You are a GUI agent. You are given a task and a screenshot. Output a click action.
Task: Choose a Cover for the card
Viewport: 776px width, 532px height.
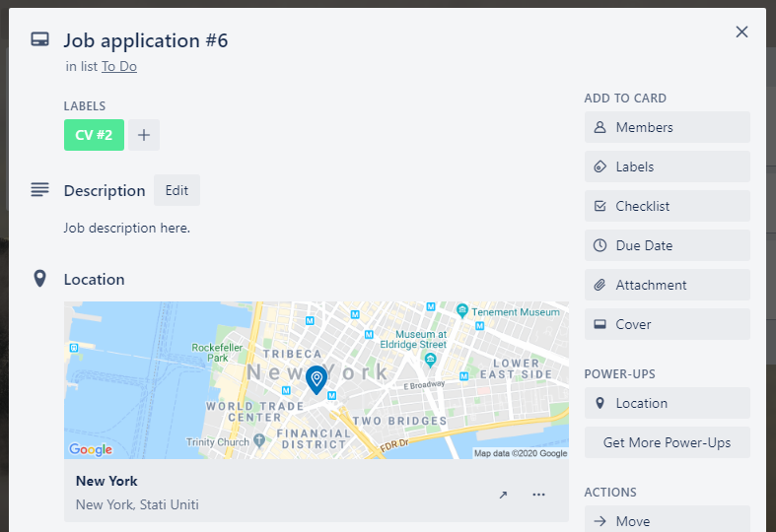[x=667, y=324]
